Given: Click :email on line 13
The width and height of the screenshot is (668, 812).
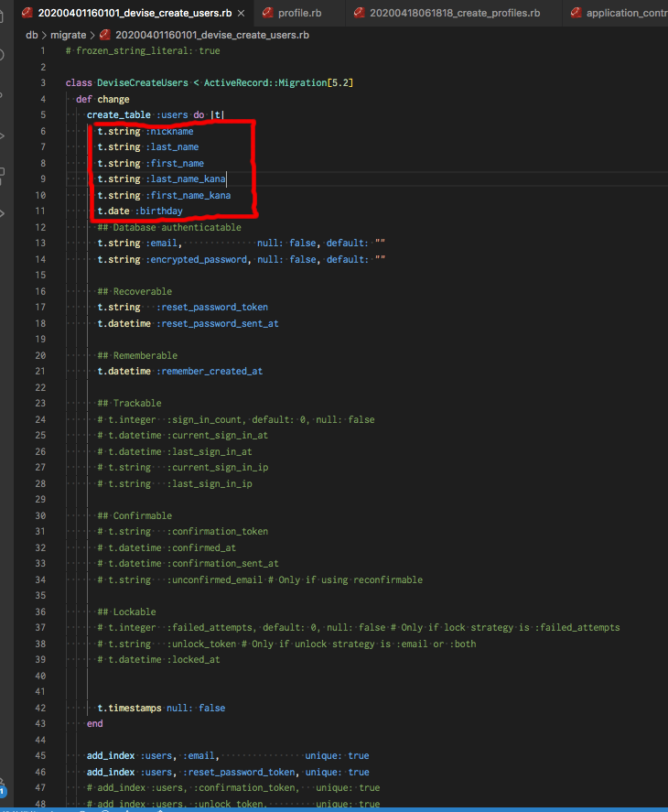Looking at the screenshot, I should (x=161, y=244).
